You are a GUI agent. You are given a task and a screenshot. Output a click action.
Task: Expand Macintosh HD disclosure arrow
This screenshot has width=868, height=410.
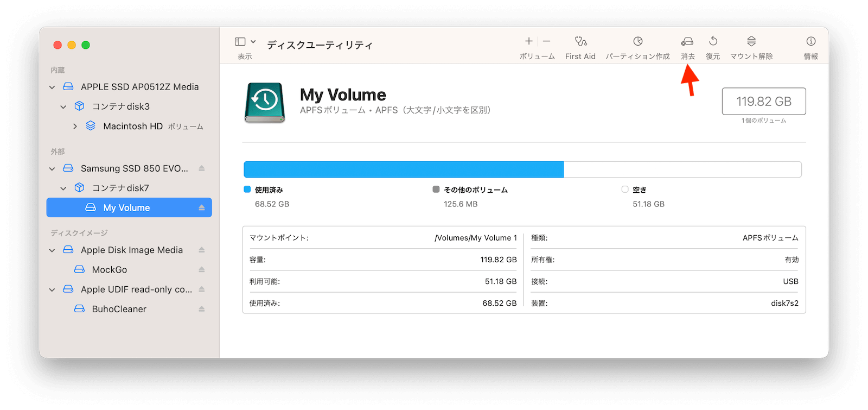(75, 127)
